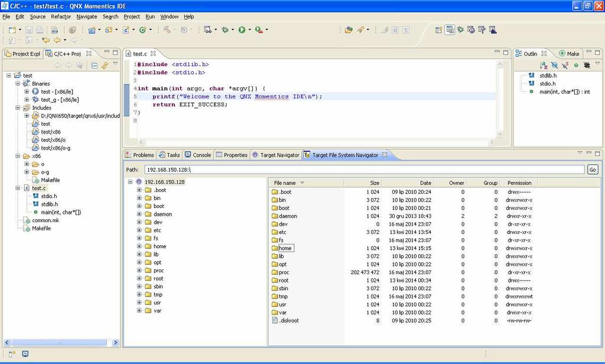Switch to the Project Explorer tab
Image resolution: width=605 pixels, height=364 pixels.
[22, 54]
